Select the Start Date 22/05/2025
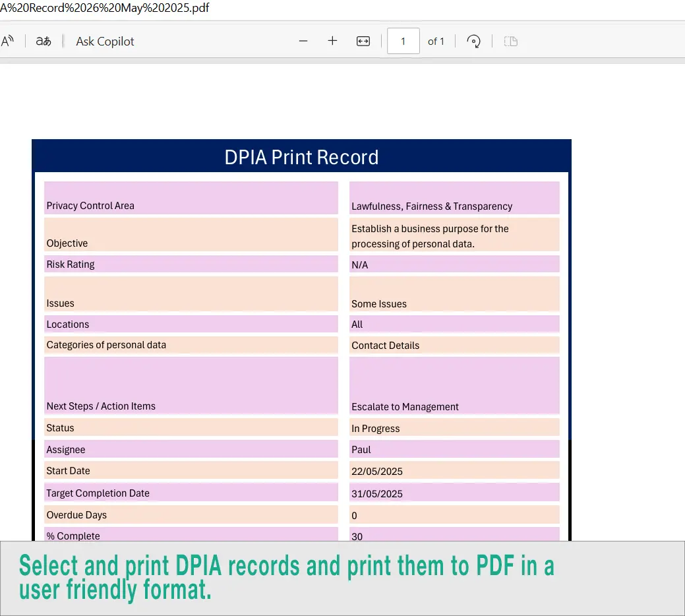This screenshot has width=685, height=616. 454,471
